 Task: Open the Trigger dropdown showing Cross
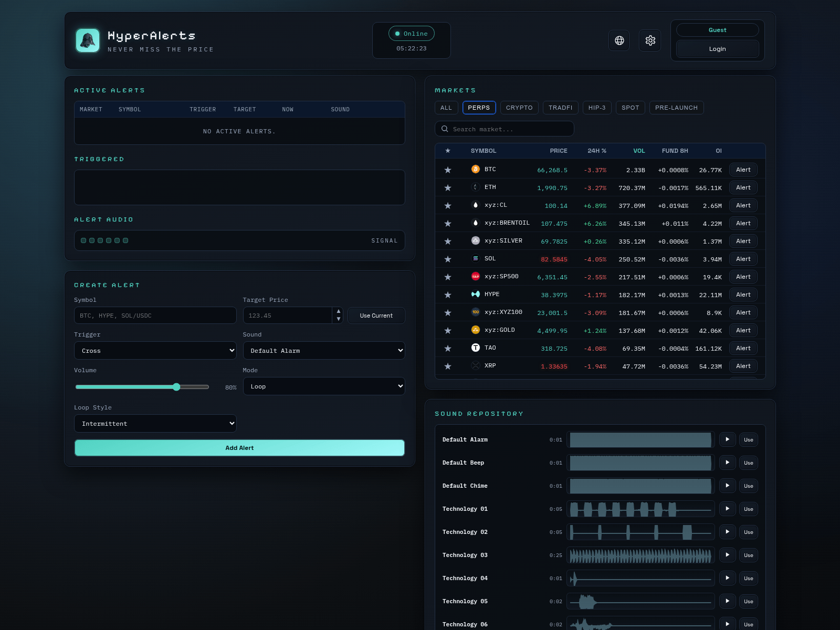point(155,351)
